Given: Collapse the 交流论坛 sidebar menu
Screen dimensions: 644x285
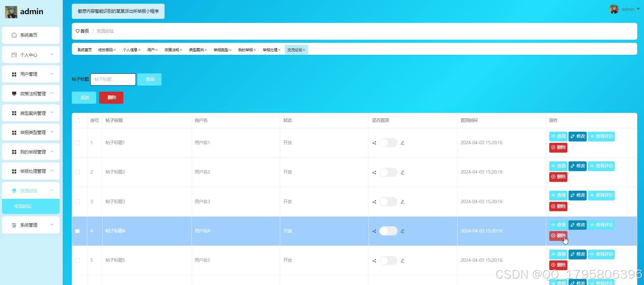Looking at the screenshot, I should click(x=31, y=191).
